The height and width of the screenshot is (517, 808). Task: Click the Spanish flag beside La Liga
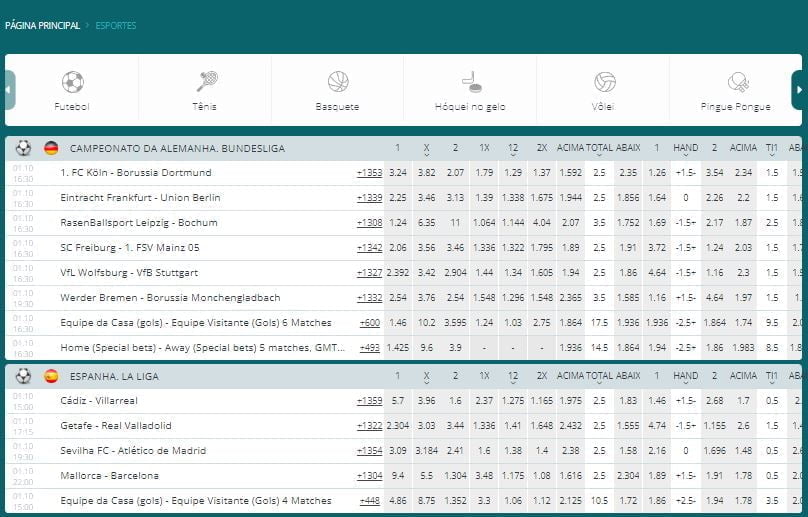[51, 376]
